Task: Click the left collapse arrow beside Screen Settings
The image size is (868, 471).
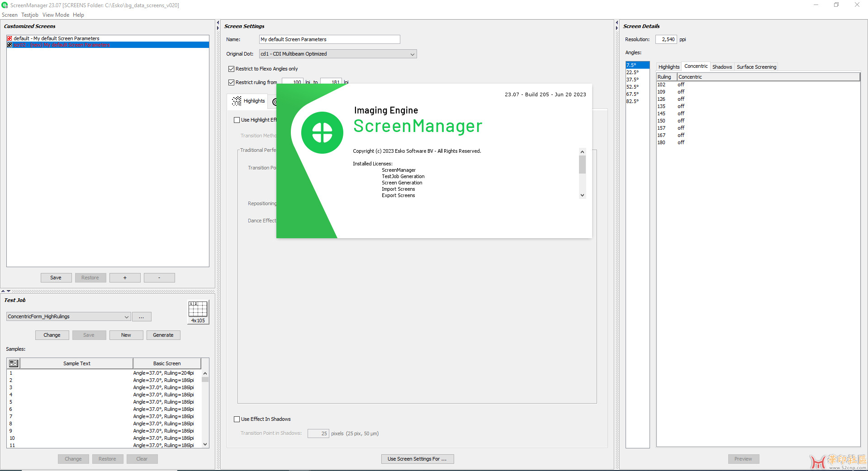Action: tap(218, 23)
